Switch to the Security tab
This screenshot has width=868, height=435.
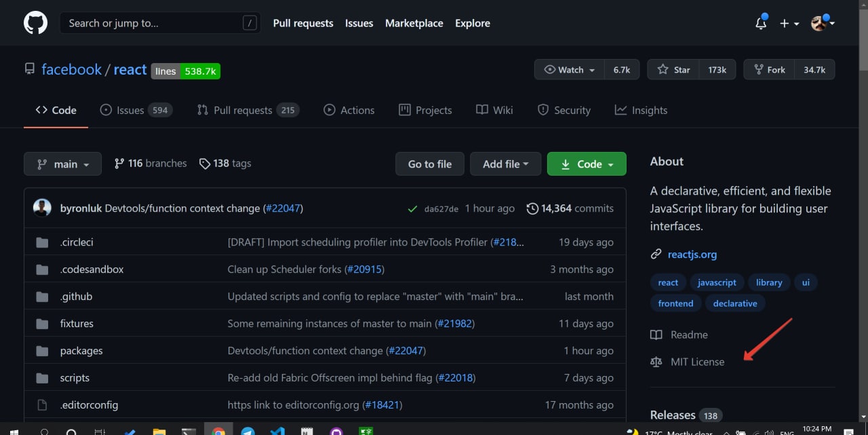(x=564, y=110)
